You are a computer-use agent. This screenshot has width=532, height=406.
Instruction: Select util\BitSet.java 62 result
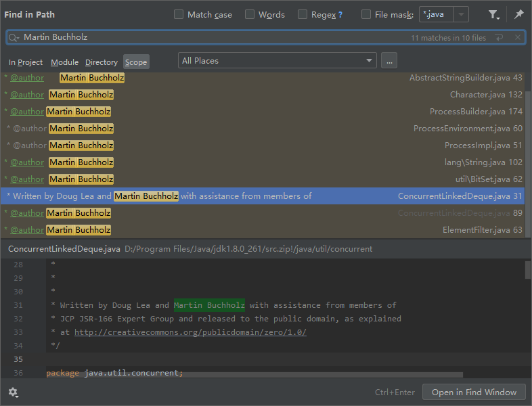(x=263, y=179)
